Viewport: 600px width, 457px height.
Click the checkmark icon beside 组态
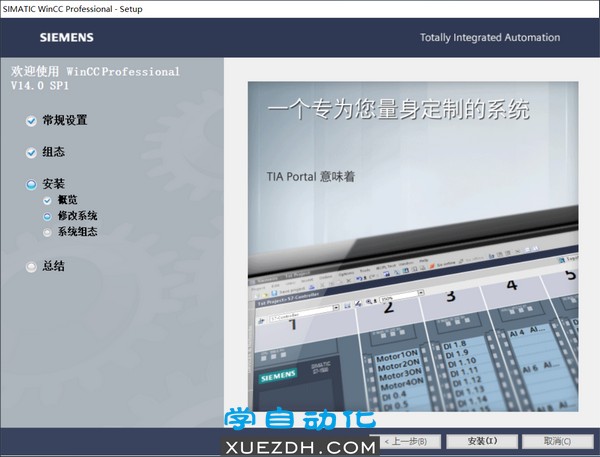[31, 153]
